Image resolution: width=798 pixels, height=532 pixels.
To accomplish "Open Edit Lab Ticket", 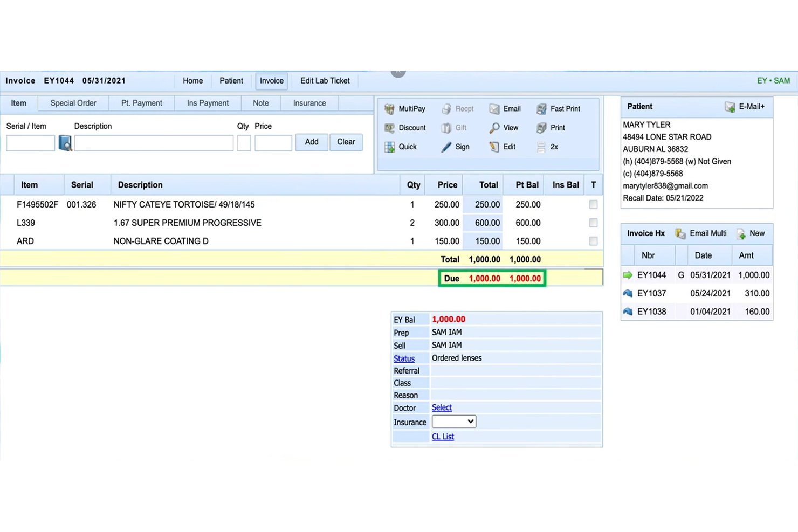I will click(325, 81).
